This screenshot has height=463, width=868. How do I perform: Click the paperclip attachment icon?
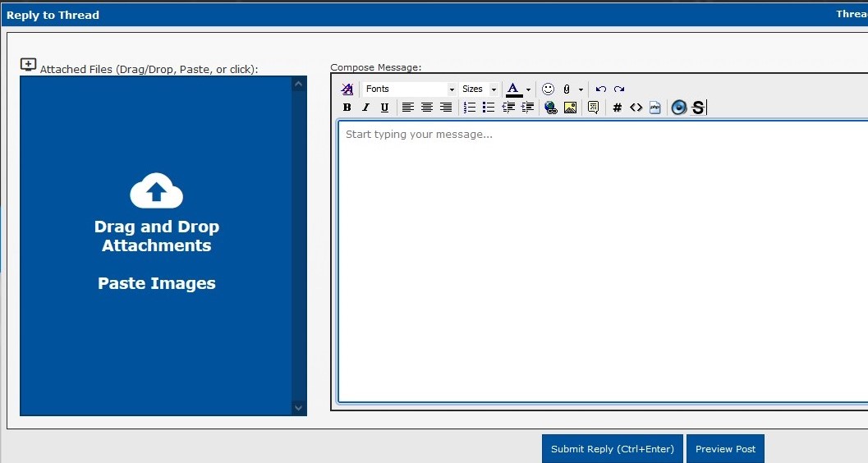567,89
